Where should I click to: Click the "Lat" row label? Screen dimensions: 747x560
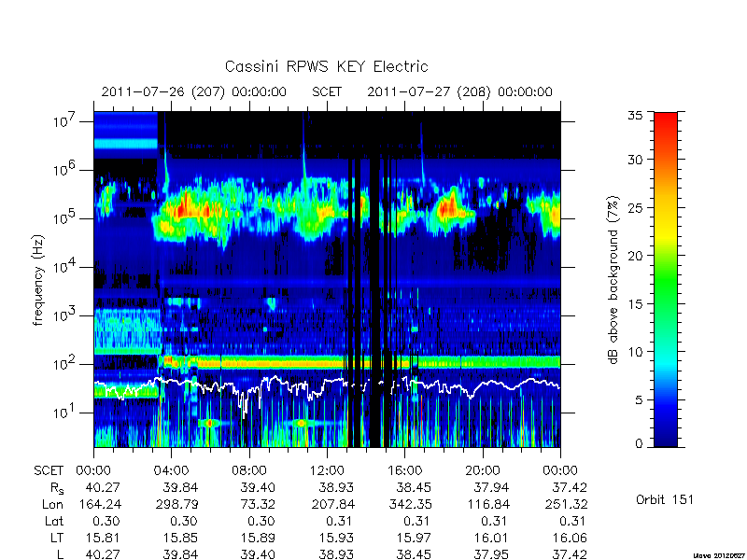(54, 521)
